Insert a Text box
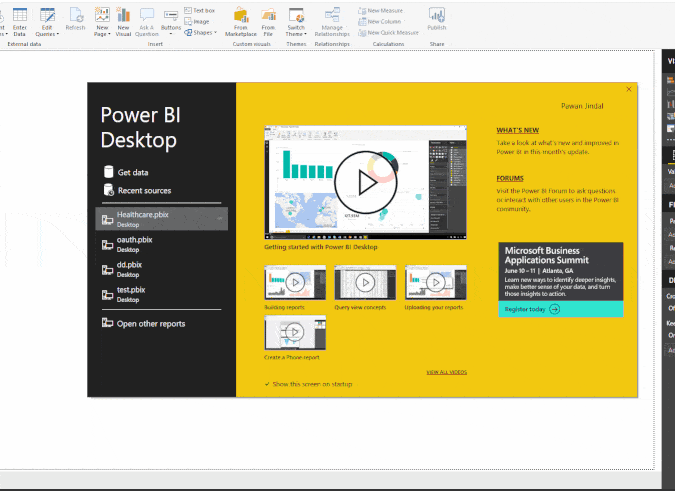675x491 pixels. click(199, 10)
